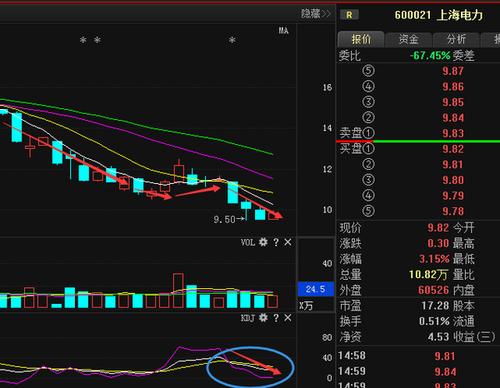Click the 隐藏>> hide panel button
This screenshot has height=388, width=500.
[316, 14]
